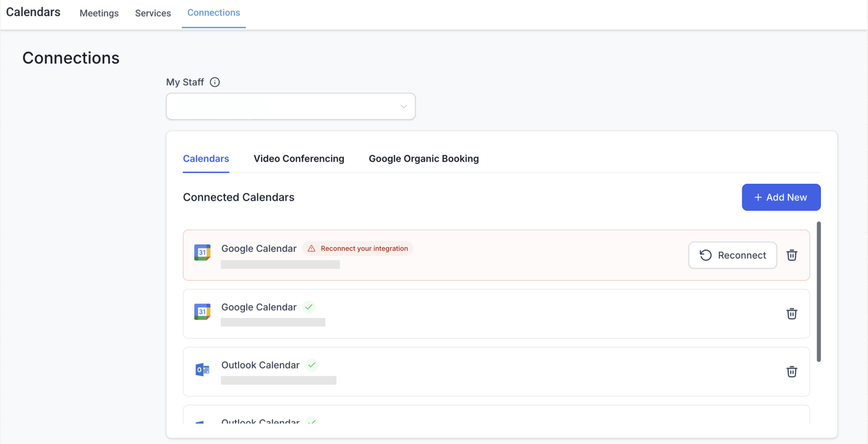
Task: Open the Google Organic Booking tab
Action: (x=423, y=159)
